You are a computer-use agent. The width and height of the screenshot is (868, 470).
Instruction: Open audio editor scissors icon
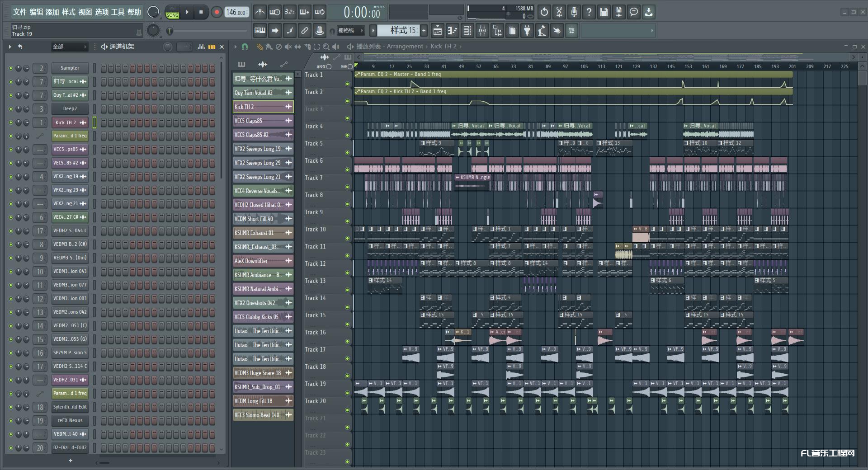point(559,12)
